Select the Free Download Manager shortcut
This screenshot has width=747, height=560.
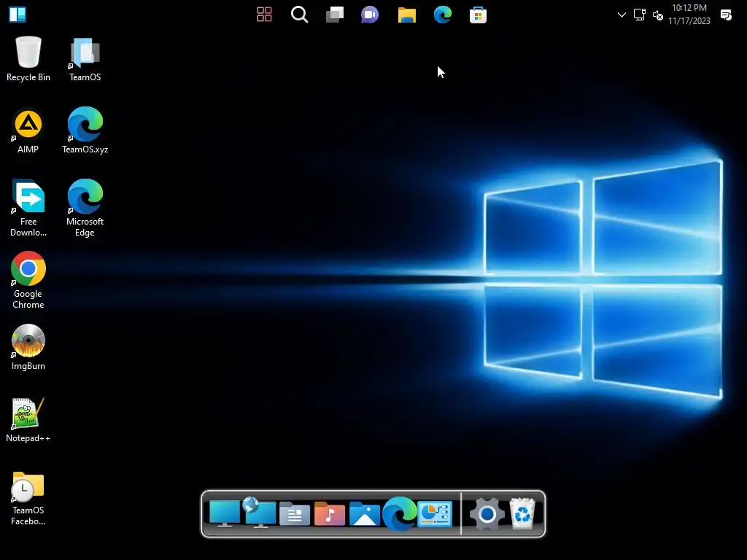coord(28,208)
